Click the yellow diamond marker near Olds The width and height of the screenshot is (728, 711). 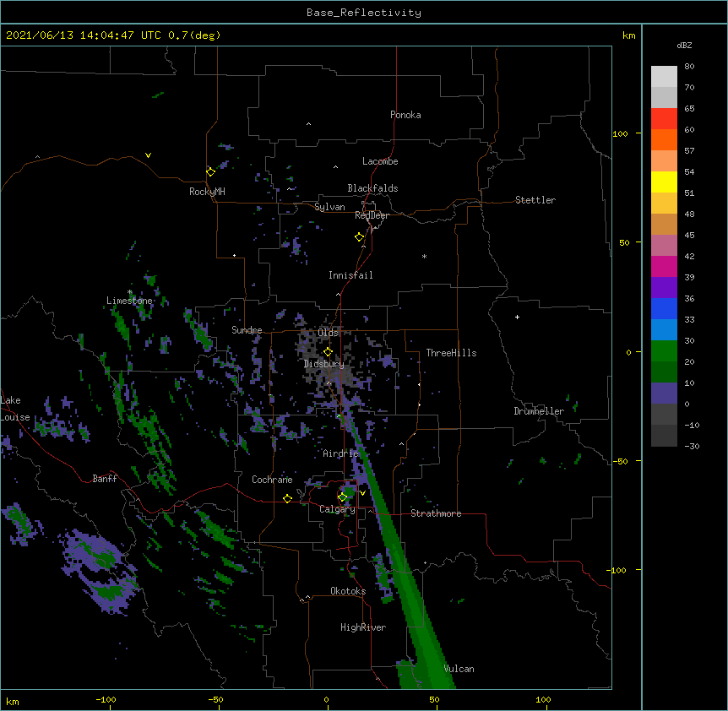tap(328, 351)
